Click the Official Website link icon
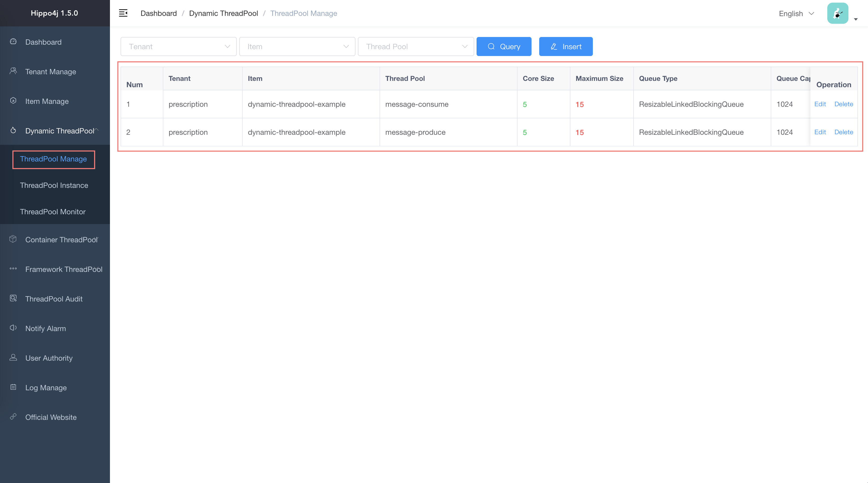 [x=13, y=417]
